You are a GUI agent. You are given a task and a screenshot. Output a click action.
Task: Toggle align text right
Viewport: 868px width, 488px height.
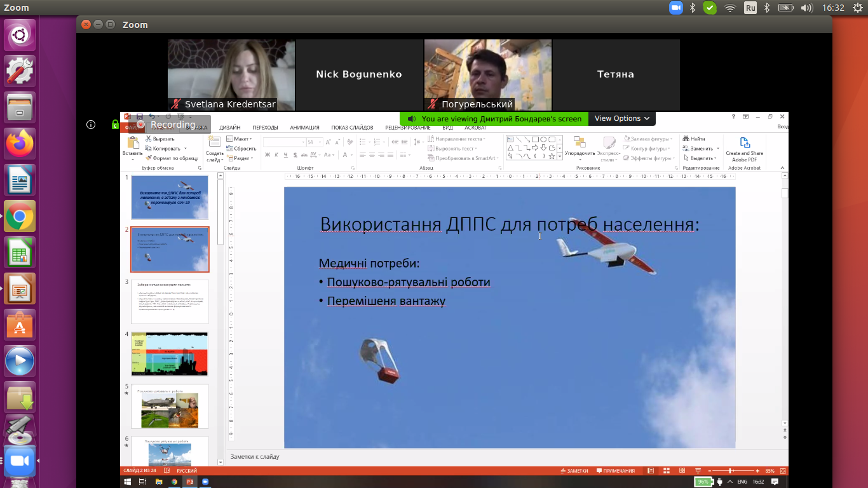381,154
